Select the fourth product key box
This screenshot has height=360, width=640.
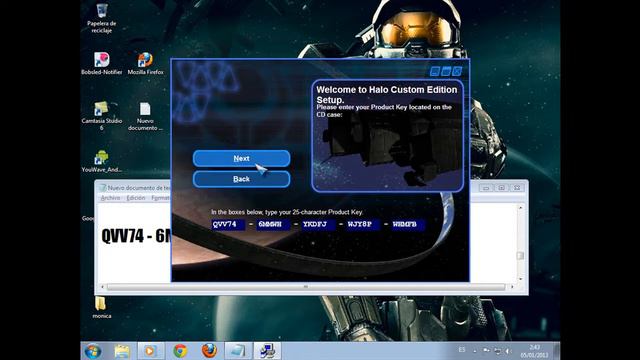click(x=363, y=224)
